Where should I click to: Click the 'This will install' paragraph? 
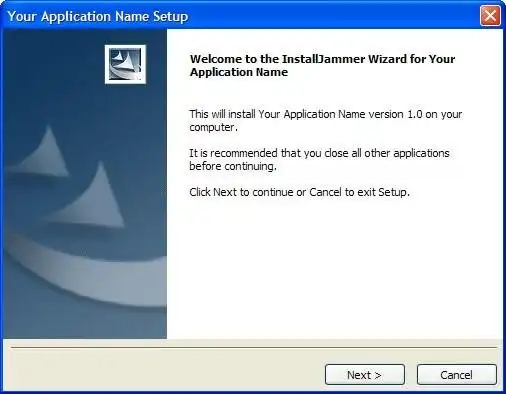coord(325,120)
